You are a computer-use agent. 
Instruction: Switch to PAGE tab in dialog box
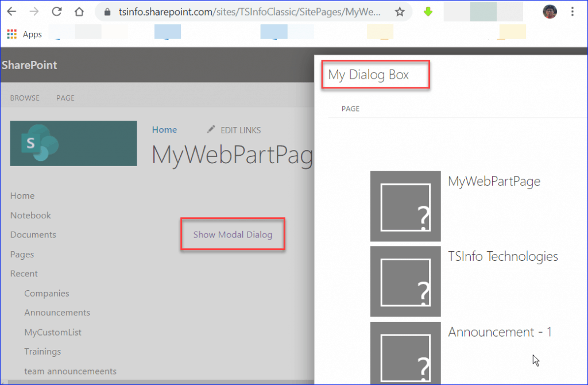click(x=350, y=109)
